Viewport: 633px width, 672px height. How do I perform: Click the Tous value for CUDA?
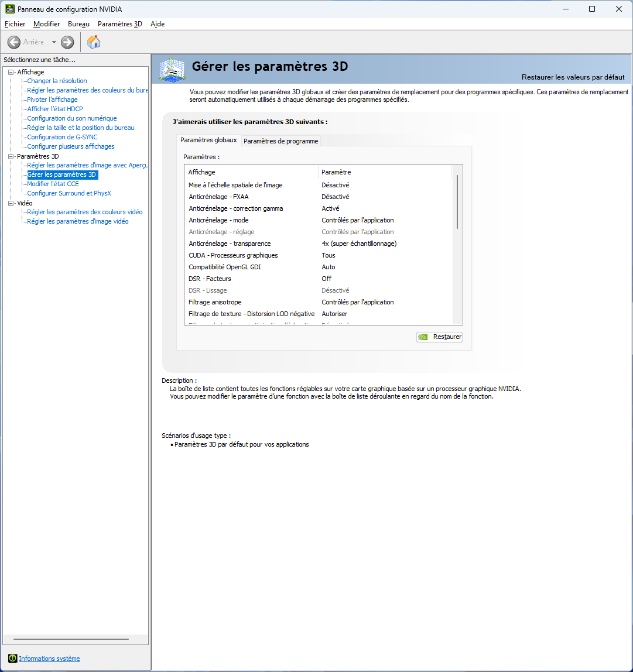tap(329, 255)
